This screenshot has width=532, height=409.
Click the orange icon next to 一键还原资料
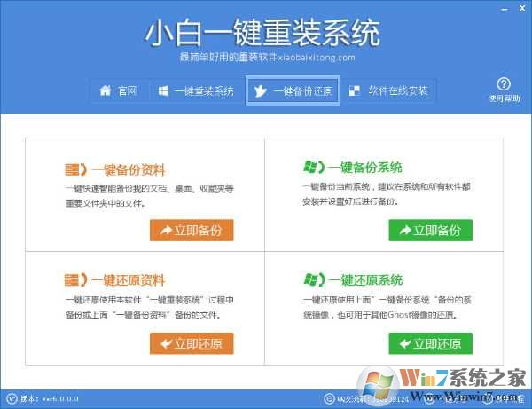[75, 280]
